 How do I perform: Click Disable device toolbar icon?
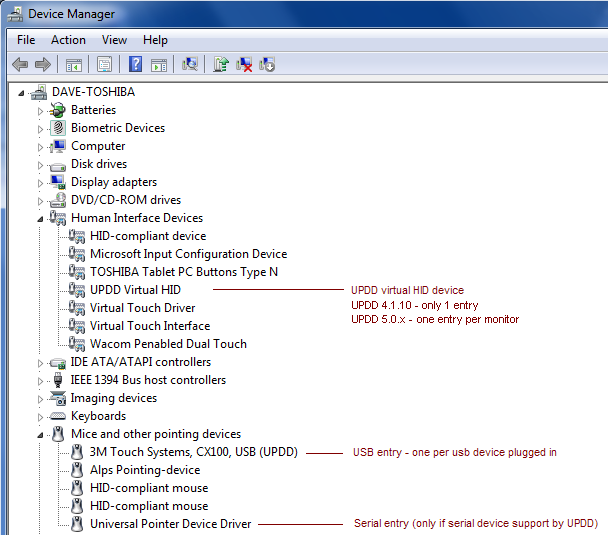267,64
